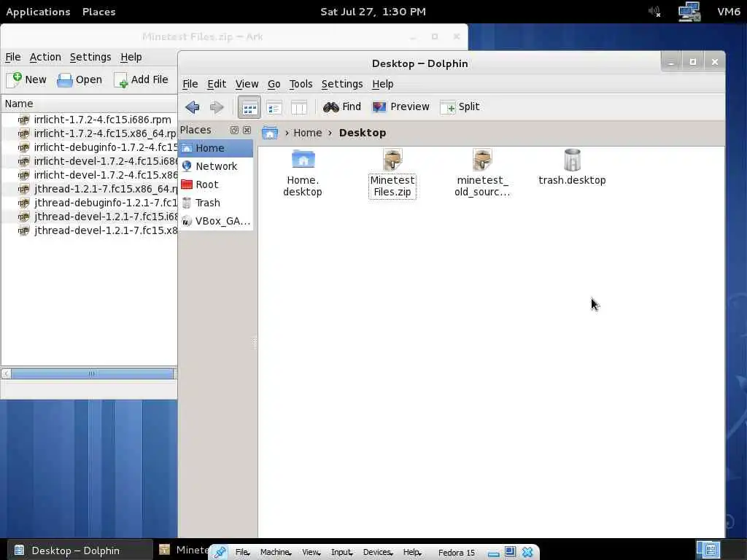Open Dolphin Edit menu
Image resolution: width=747 pixels, height=560 pixels.
217,84
